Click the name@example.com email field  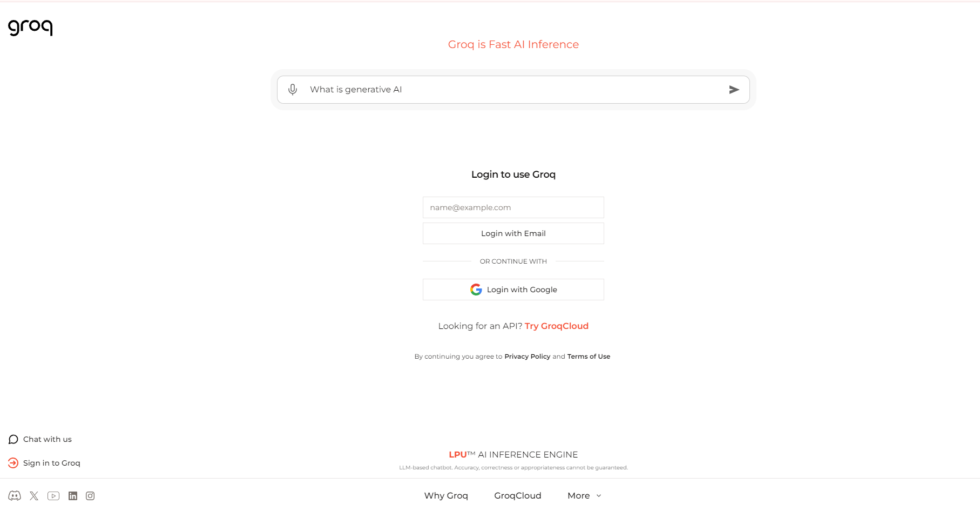click(x=513, y=207)
